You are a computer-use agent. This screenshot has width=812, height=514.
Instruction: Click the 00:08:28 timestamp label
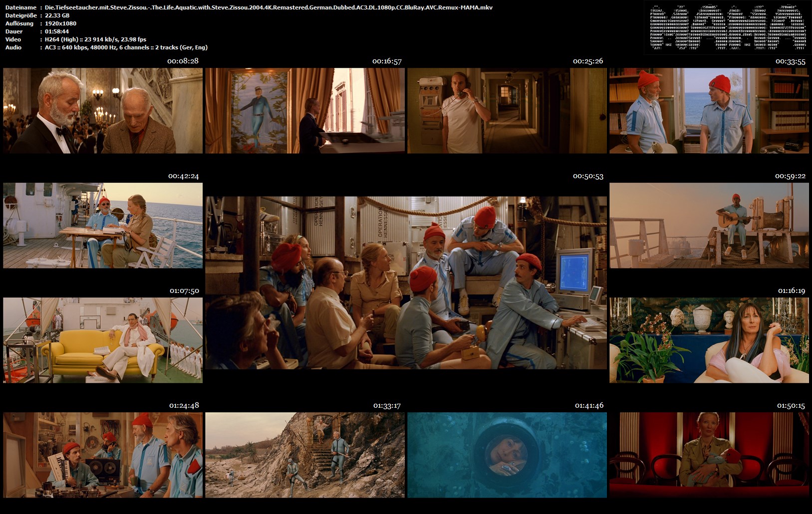(x=183, y=61)
